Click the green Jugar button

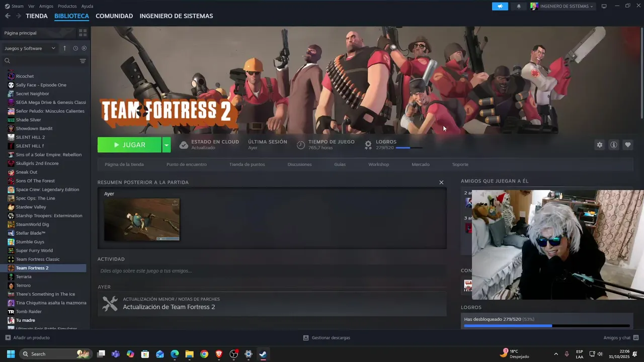[x=129, y=145]
